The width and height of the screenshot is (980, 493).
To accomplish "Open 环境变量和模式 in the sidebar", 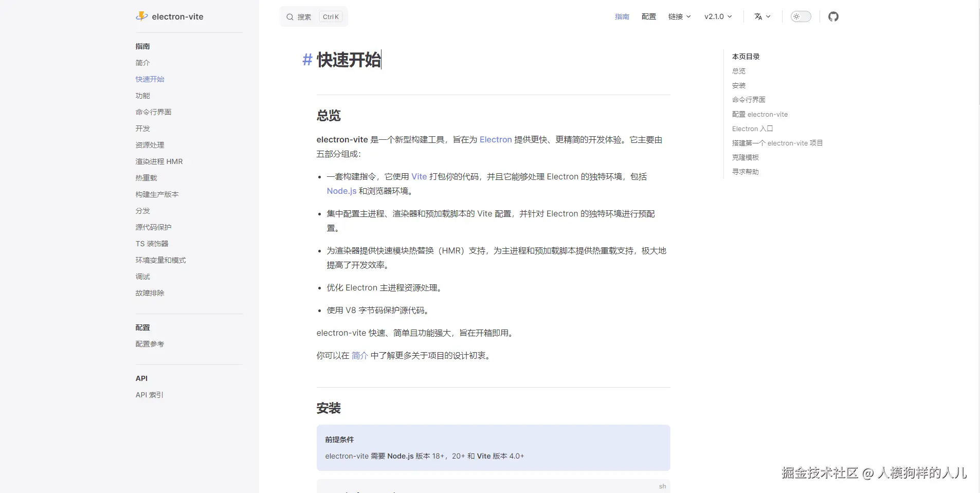I will (x=161, y=260).
